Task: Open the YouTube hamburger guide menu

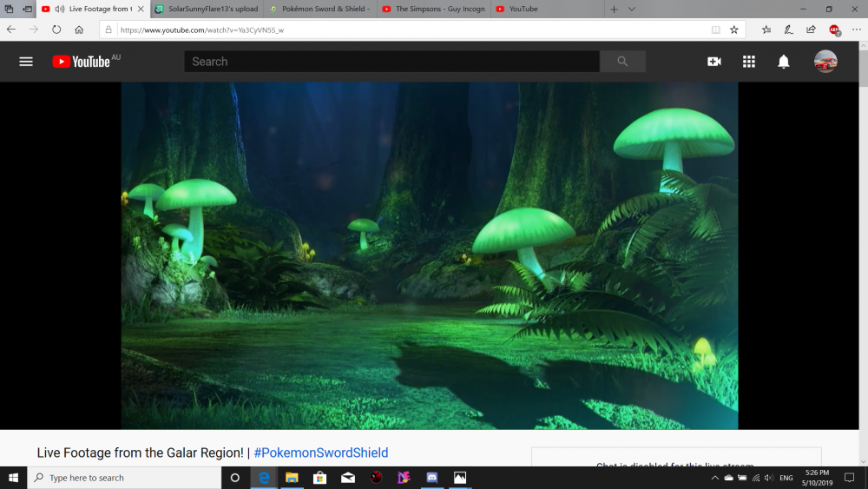Action: click(x=26, y=62)
